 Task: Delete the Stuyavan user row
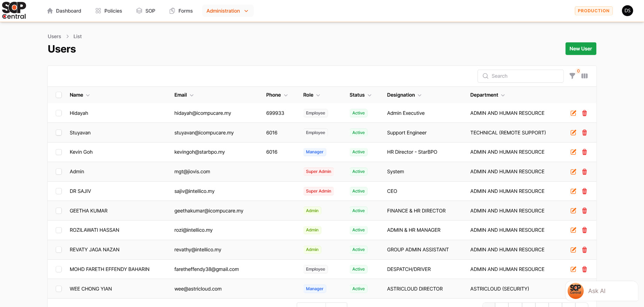pos(584,133)
